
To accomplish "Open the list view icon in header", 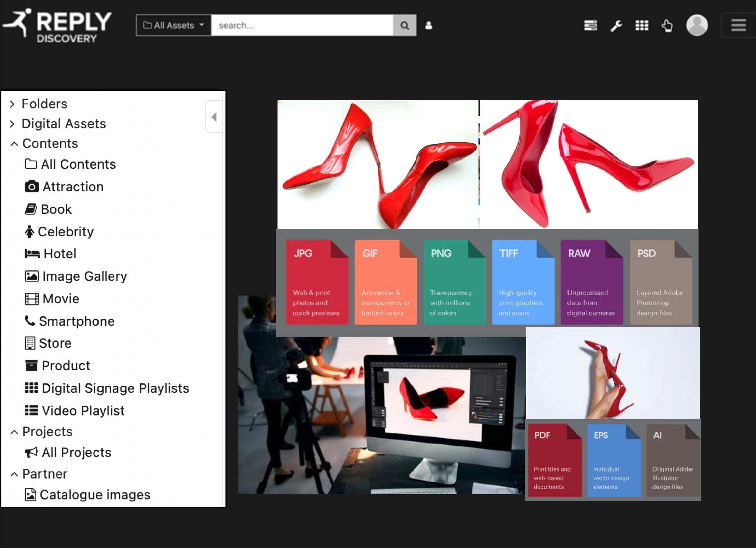I will [590, 26].
